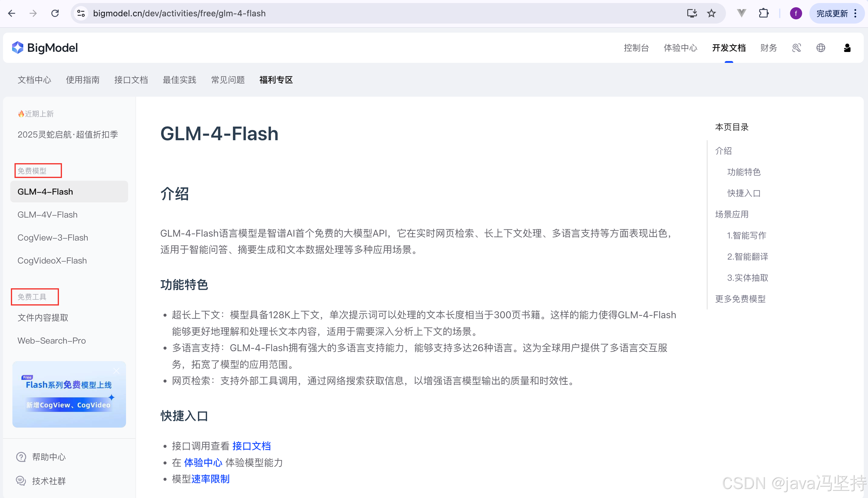
Task: Jump to 场景应用 in page contents
Action: [x=732, y=215]
